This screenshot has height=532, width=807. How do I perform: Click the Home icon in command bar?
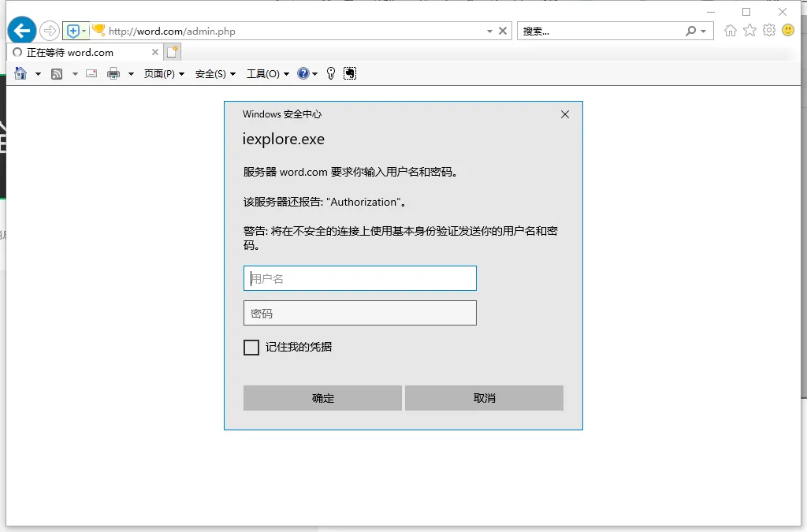tap(20, 73)
